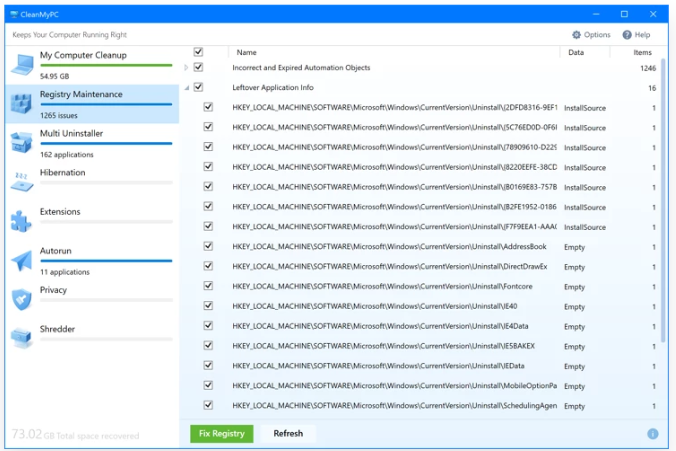Uncheck the AddressBook registry entry checkbox
This screenshot has height=451, width=676.
coord(208,247)
